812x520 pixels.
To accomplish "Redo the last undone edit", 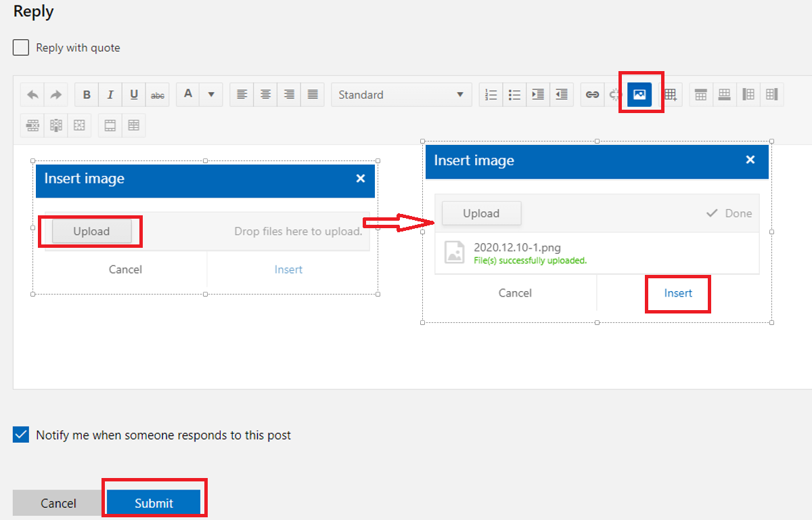I will point(56,95).
